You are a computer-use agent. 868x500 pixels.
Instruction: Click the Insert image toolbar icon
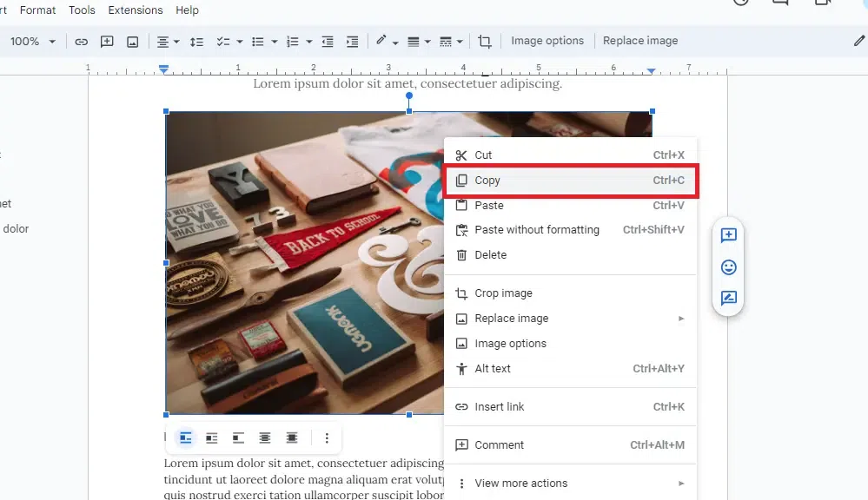(132, 42)
